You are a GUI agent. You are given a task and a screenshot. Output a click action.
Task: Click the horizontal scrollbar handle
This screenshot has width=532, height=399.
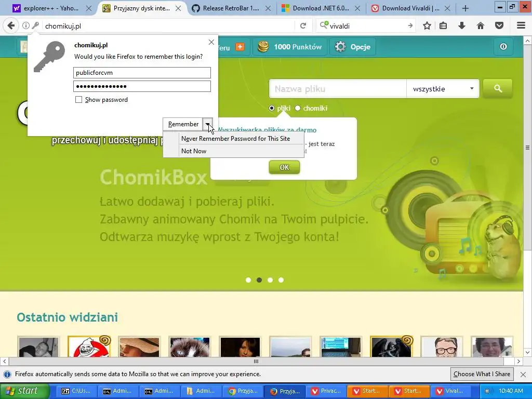point(256,362)
